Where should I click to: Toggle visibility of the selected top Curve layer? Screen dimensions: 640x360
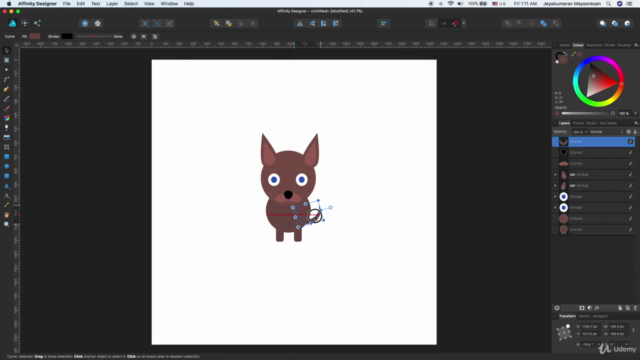coord(630,142)
